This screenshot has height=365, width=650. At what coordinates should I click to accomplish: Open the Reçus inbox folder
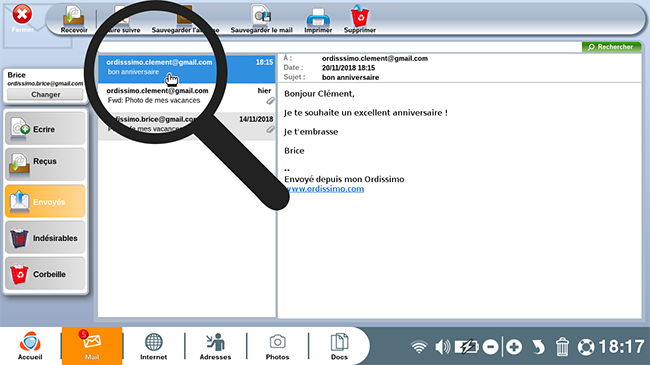pos(45,164)
